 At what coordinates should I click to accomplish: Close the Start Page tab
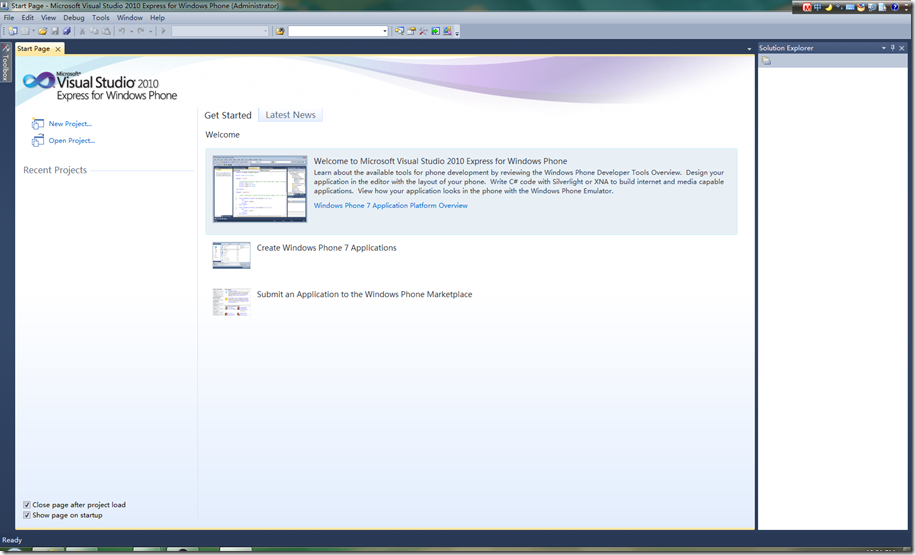(58, 49)
